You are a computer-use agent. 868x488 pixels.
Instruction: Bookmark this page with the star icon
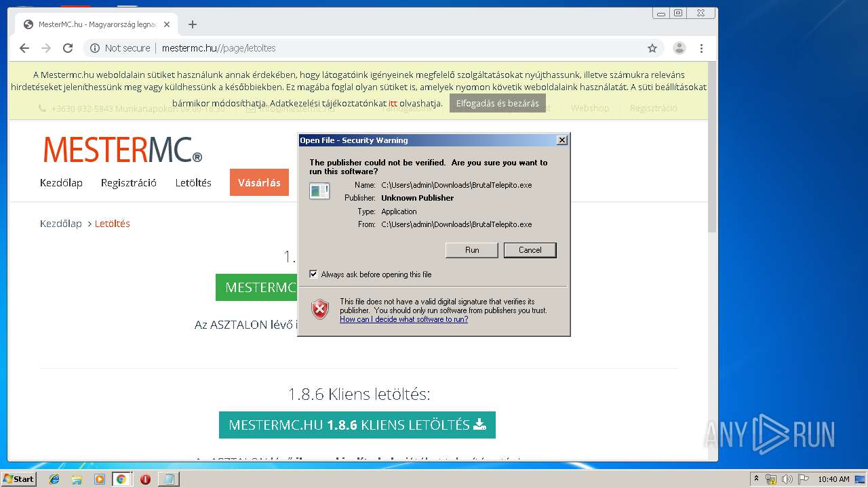652,48
